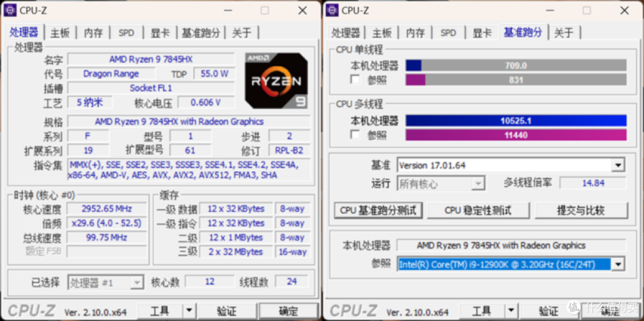Click 三级 cache value 2 x 32 MBytes

[x=236, y=252]
